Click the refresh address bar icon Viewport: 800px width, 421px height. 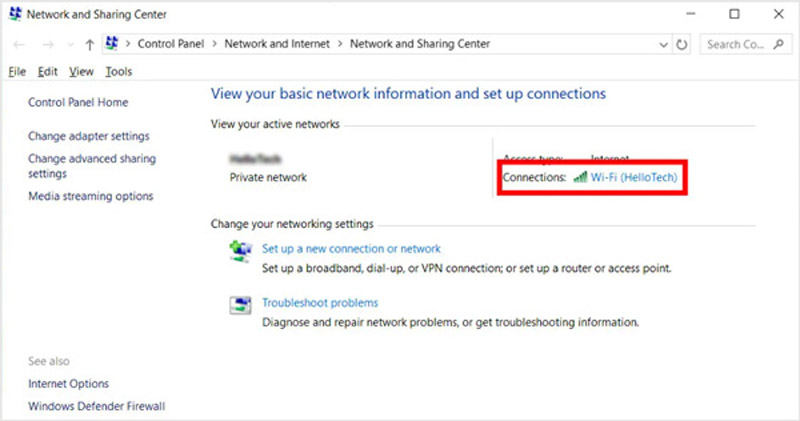tap(683, 45)
